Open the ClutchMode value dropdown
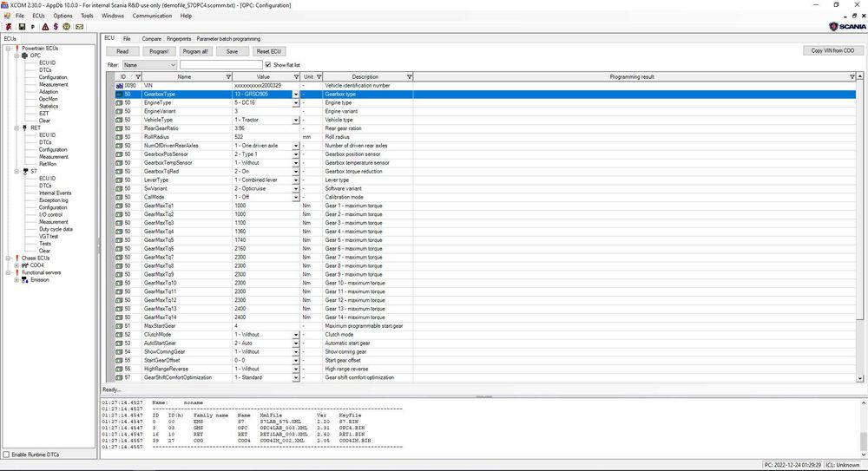The image size is (868, 471). click(x=296, y=335)
